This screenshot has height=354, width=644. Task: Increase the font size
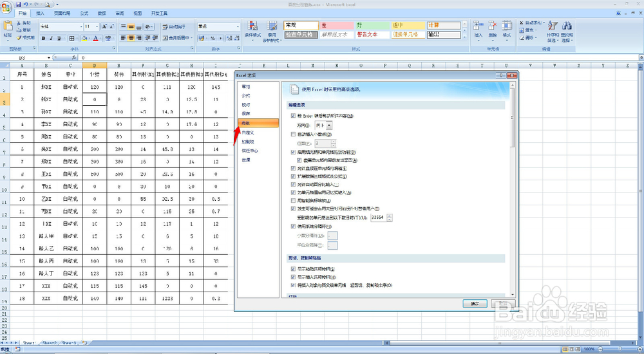click(104, 26)
